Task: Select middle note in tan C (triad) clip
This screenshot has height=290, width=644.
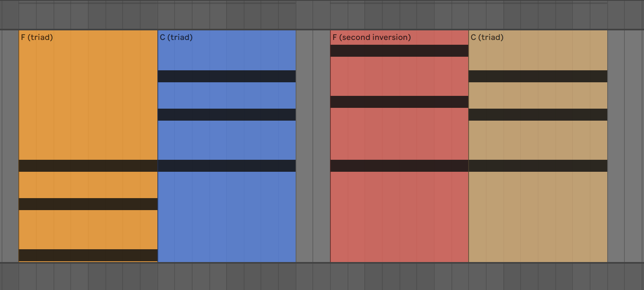Action: tap(538, 115)
